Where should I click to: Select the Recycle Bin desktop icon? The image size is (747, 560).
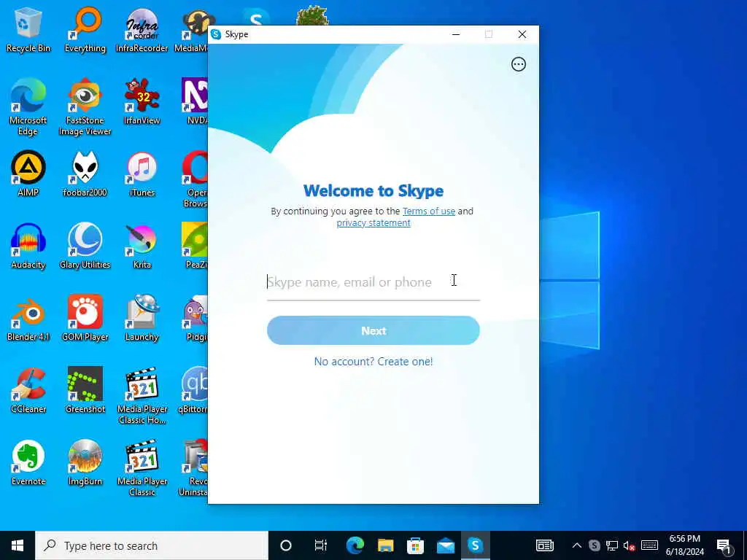tap(28, 29)
